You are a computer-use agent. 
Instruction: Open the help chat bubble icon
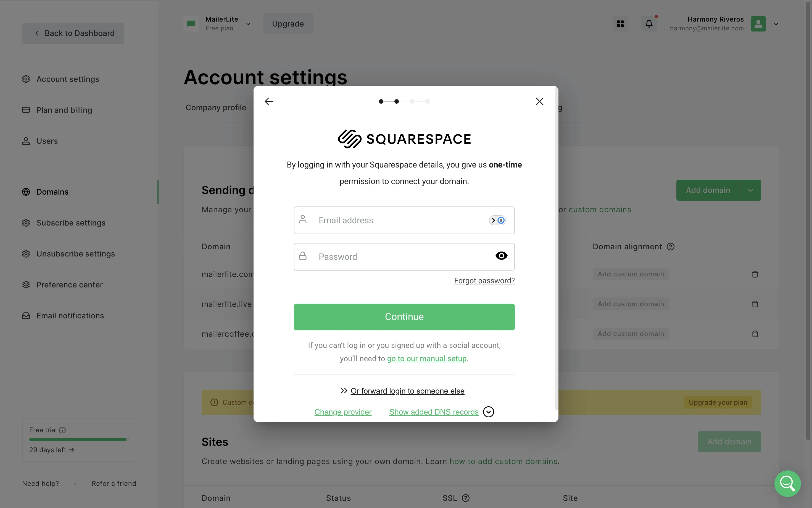[x=787, y=483]
